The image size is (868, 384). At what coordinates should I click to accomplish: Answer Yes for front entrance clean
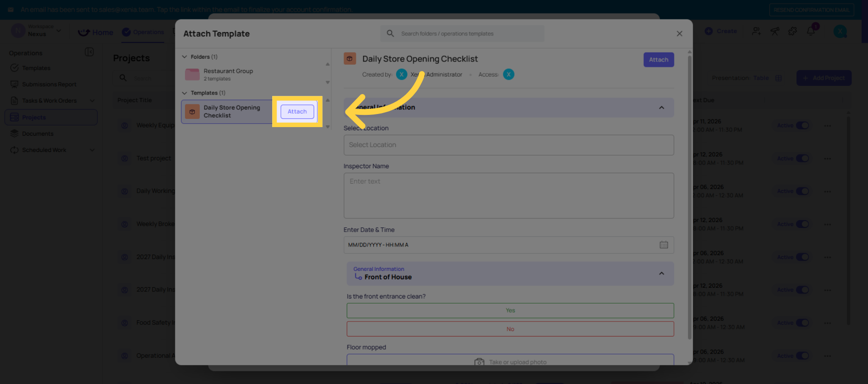[x=510, y=311]
